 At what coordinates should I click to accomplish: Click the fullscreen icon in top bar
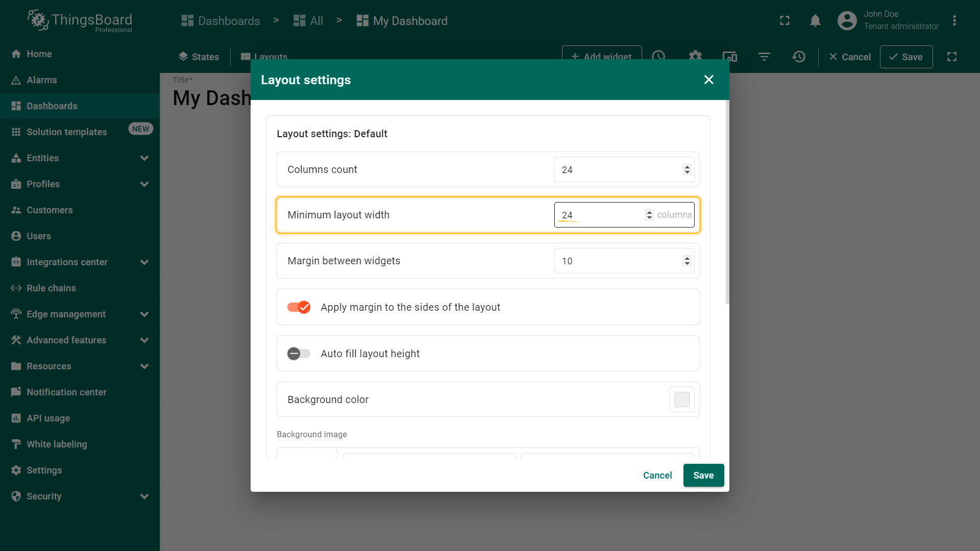(x=785, y=21)
